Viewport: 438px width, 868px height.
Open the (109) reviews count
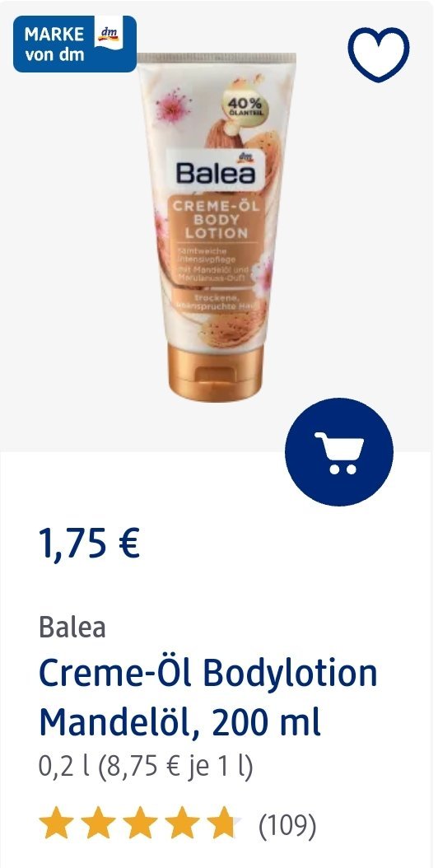click(x=287, y=825)
